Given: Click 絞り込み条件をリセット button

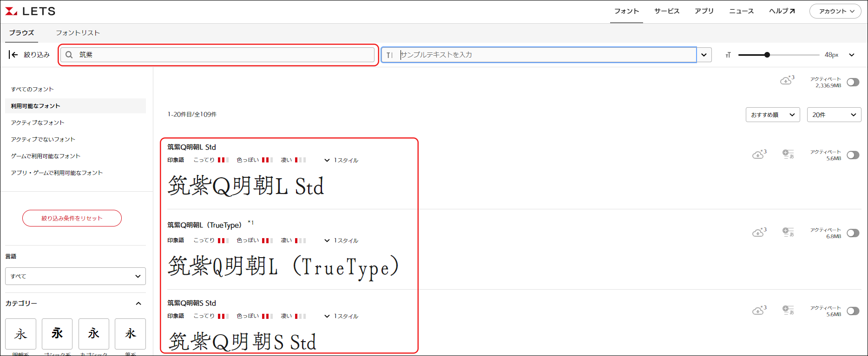Looking at the screenshot, I should point(72,218).
